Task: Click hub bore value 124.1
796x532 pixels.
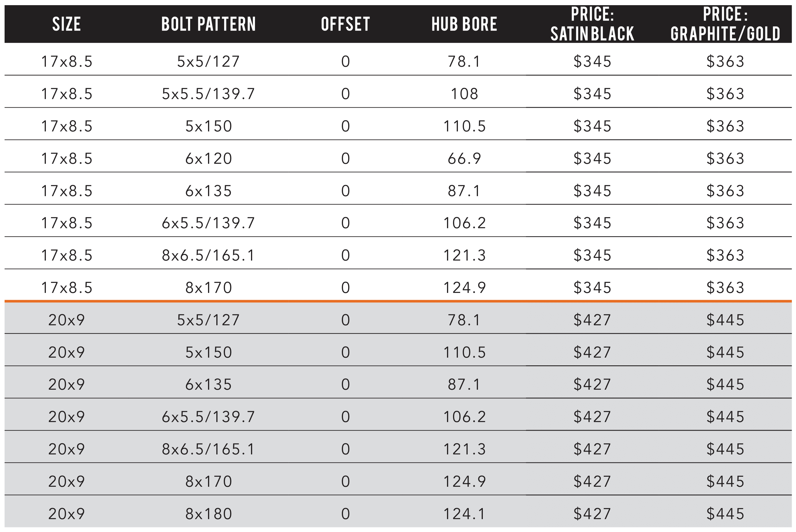Action: pyautogui.click(x=464, y=514)
